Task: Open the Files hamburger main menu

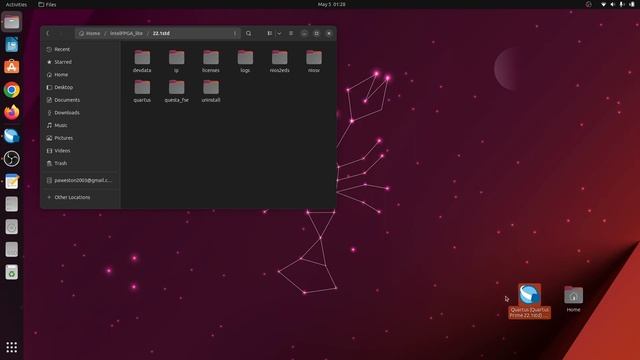Action: [291, 33]
